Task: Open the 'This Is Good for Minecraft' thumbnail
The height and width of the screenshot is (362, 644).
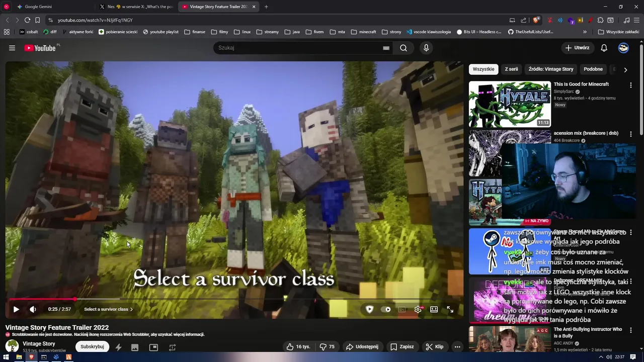Action: pyautogui.click(x=510, y=104)
